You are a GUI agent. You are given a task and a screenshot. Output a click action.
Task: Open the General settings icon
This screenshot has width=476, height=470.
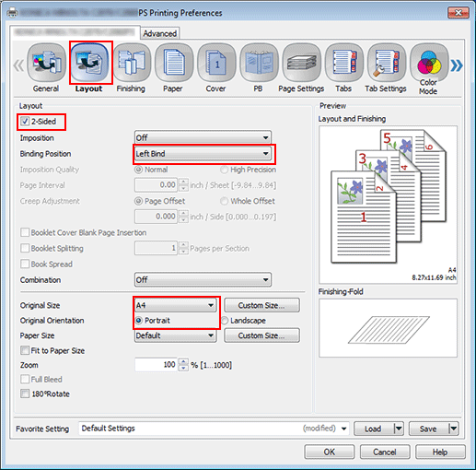47,63
